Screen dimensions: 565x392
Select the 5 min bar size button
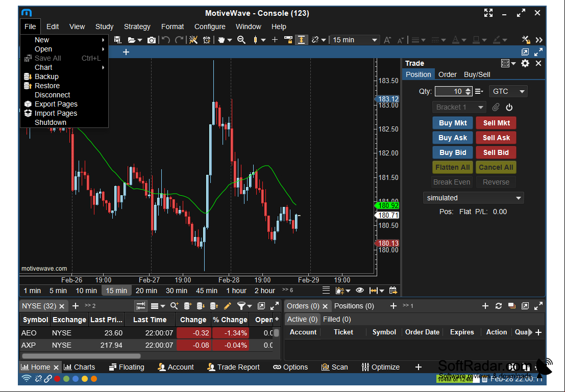point(58,291)
